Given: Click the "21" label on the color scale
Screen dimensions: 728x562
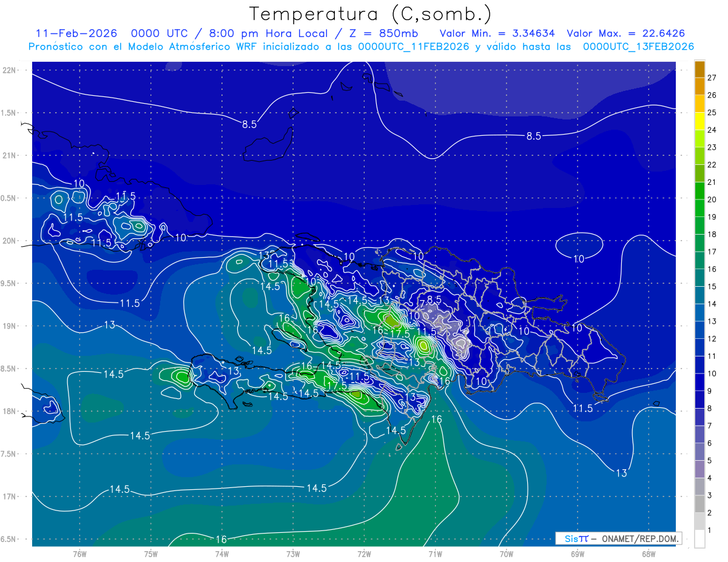Looking at the screenshot, I should 712,182.
